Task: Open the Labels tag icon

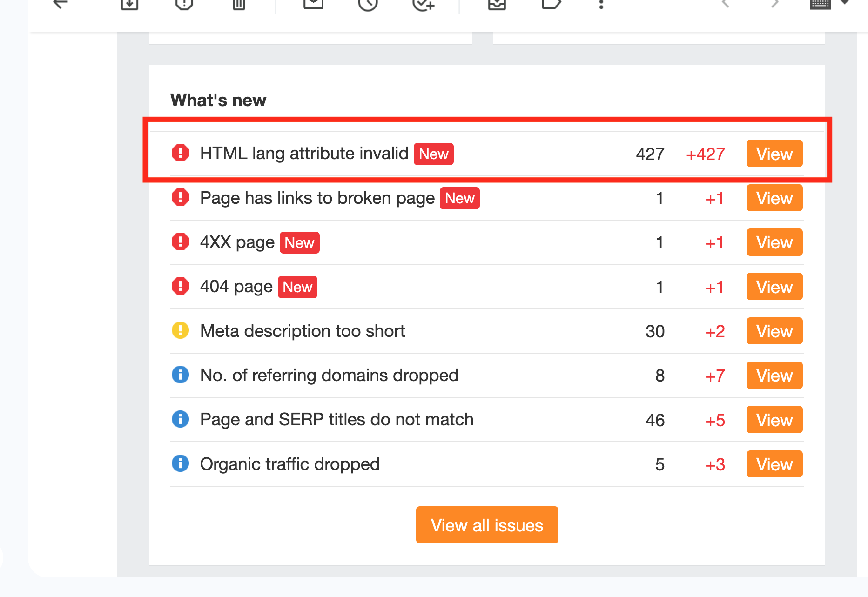Action: point(552,4)
